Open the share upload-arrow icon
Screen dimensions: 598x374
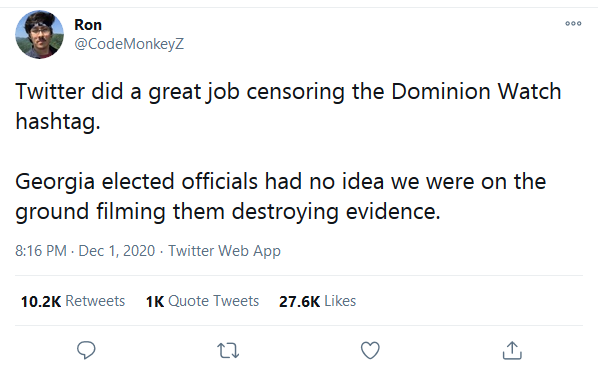pyautogui.click(x=512, y=350)
